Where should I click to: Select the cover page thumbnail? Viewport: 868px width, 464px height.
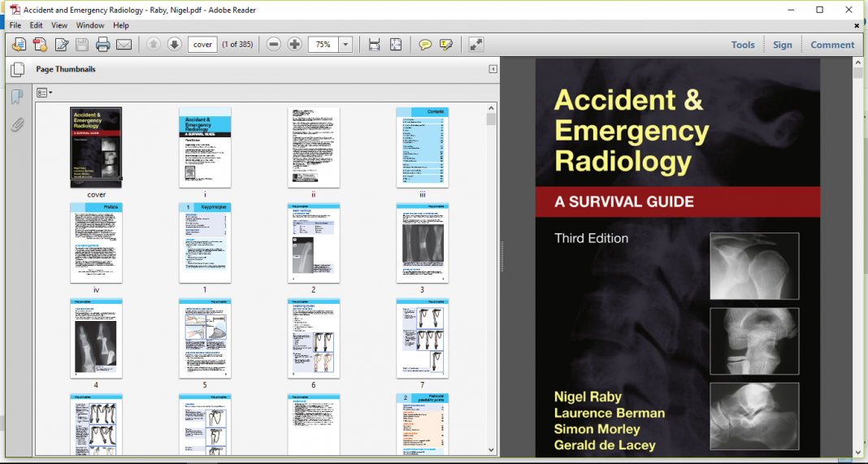coord(97,148)
